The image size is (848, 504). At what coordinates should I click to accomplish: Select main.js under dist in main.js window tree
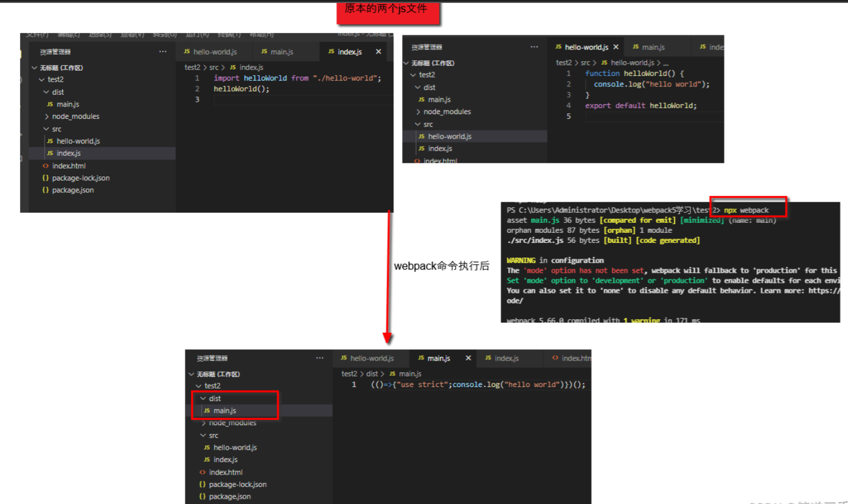pyautogui.click(x=259, y=410)
